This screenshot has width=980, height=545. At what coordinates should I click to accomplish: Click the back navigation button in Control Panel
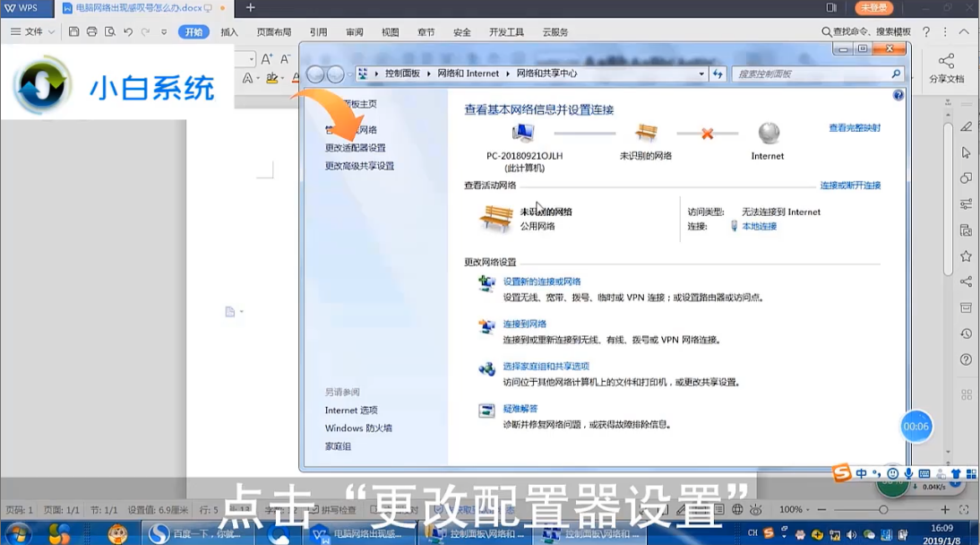(x=315, y=74)
